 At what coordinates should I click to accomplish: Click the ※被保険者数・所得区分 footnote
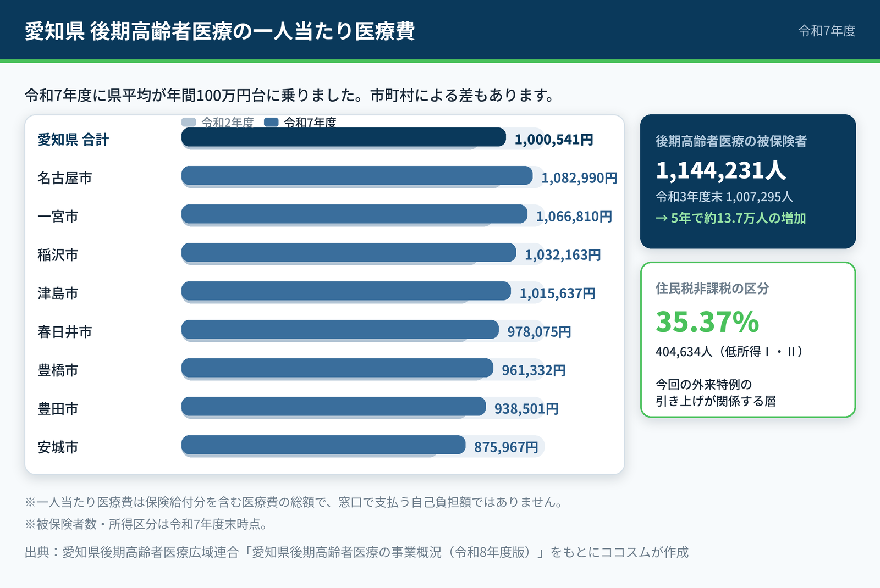(x=146, y=524)
